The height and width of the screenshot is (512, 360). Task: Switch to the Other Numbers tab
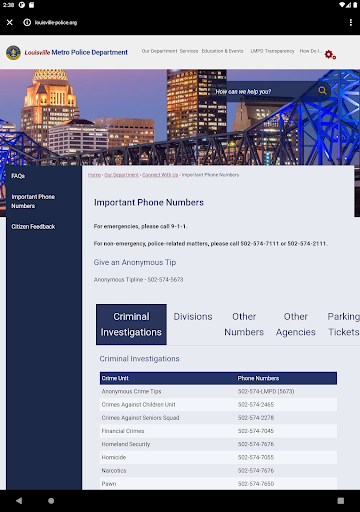(244, 324)
